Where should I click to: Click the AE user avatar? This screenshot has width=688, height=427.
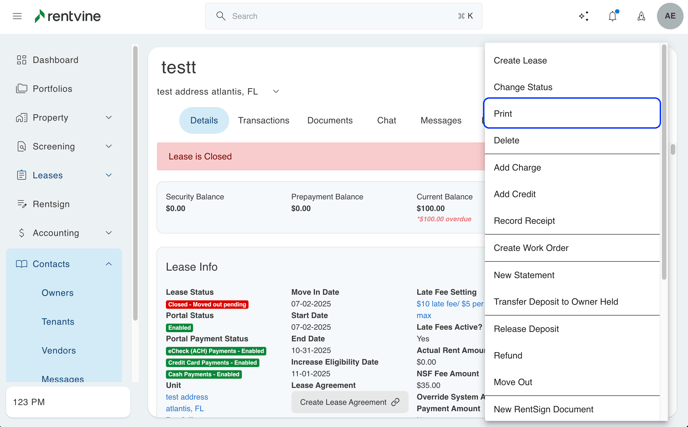coord(669,16)
